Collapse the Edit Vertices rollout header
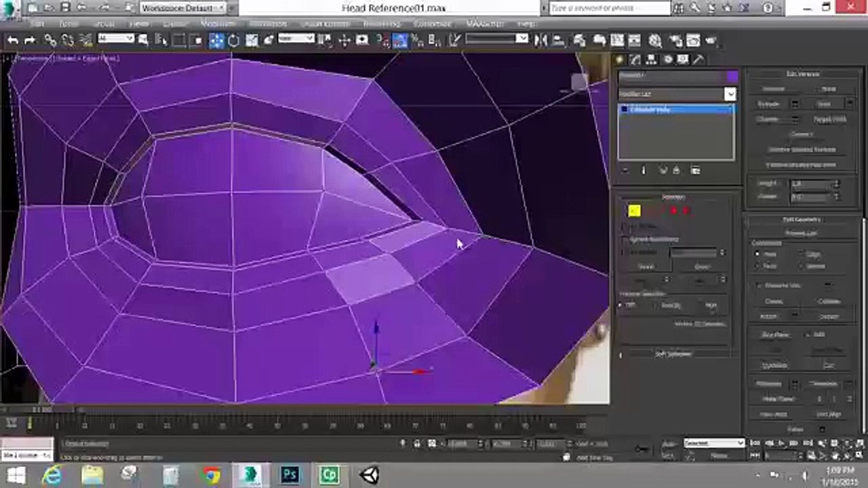The height and width of the screenshot is (488, 868). 803,74
